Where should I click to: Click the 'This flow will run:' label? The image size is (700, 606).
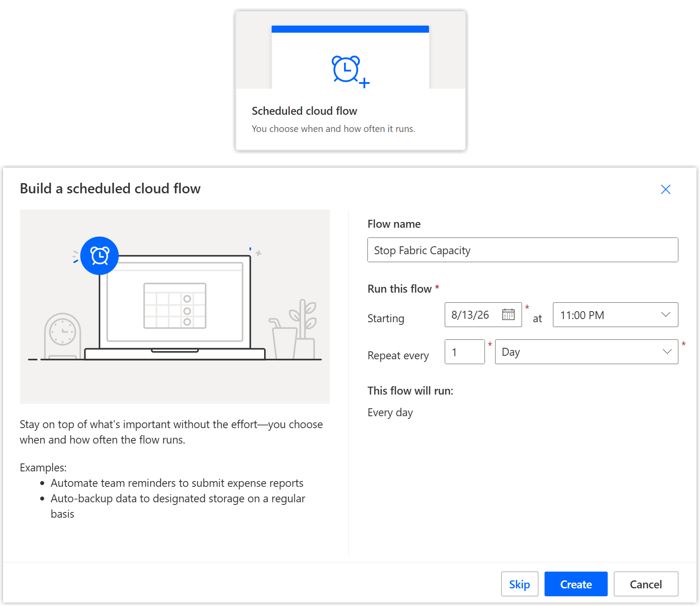410,391
